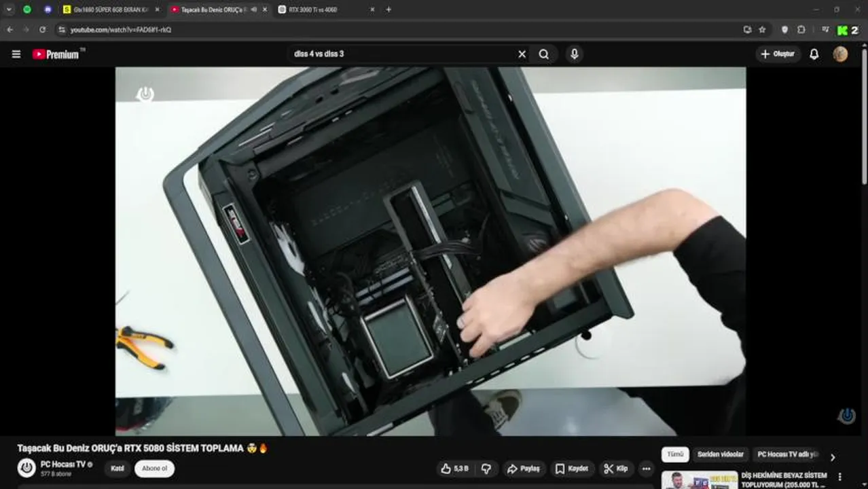
Task: Focus the search field 'dlss 4 vs dlss 3'
Action: point(401,54)
